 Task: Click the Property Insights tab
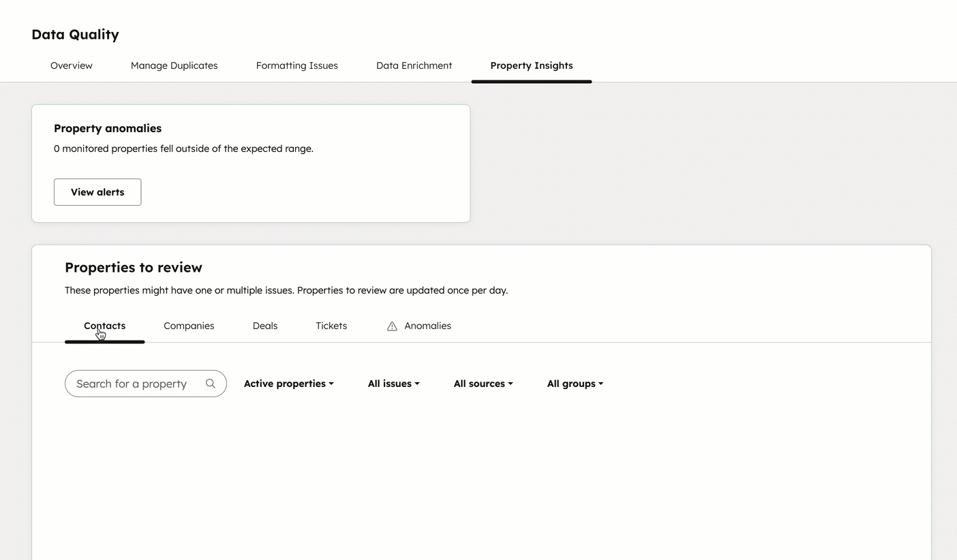[x=531, y=65]
